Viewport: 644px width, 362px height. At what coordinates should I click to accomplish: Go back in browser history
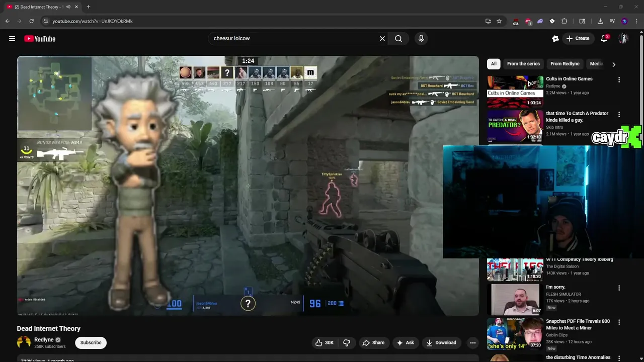point(7,21)
